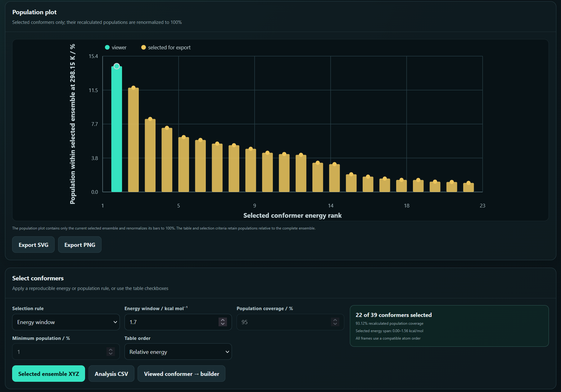Click the Export SVG button

click(33, 245)
